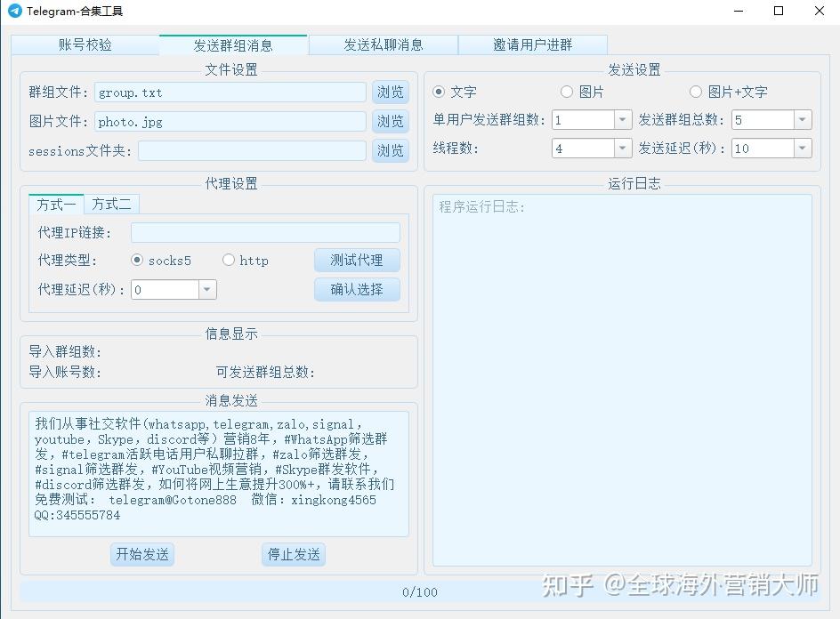
Task: Click the 群组文件 field showing group.txt
Action: point(230,92)
